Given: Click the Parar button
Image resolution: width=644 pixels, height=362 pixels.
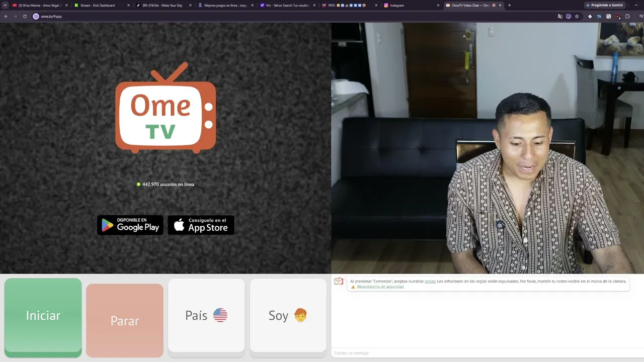Looking at the screenshot, I should (125, 320).
